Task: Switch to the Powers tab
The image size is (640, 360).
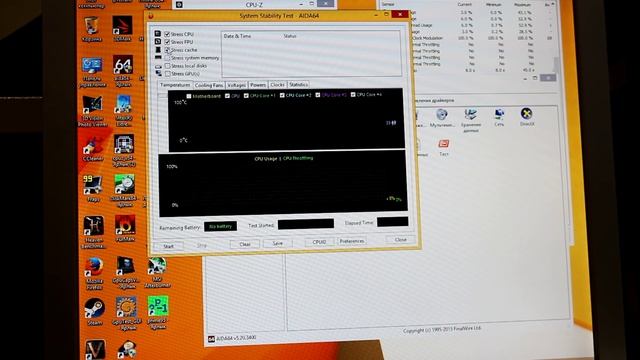Action: [x=258, y=85]
